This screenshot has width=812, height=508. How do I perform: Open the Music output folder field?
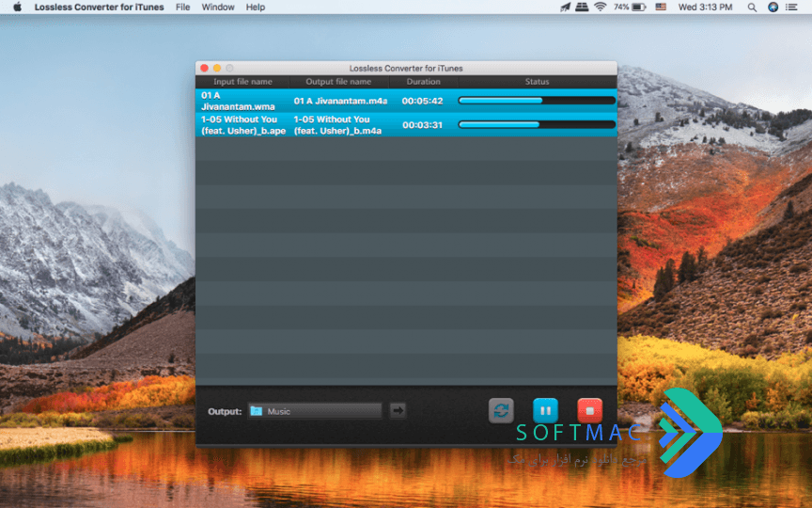click(315, 411)
